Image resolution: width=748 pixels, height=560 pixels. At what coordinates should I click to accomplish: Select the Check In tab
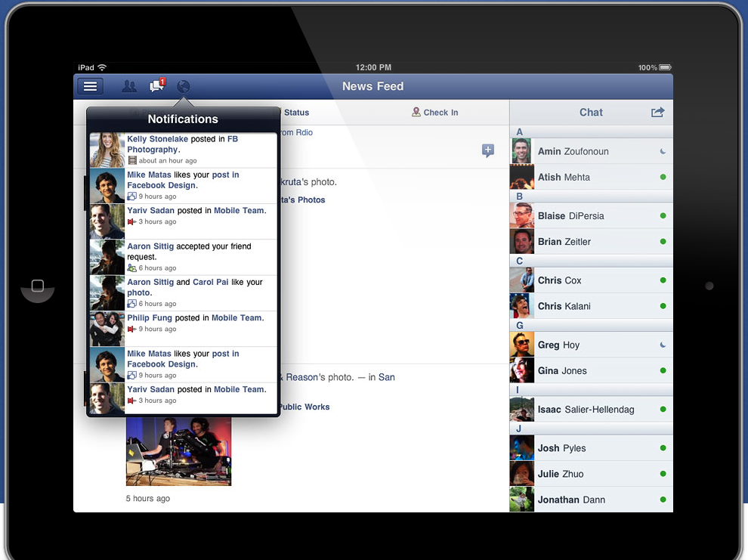click(x=435, y=113)
